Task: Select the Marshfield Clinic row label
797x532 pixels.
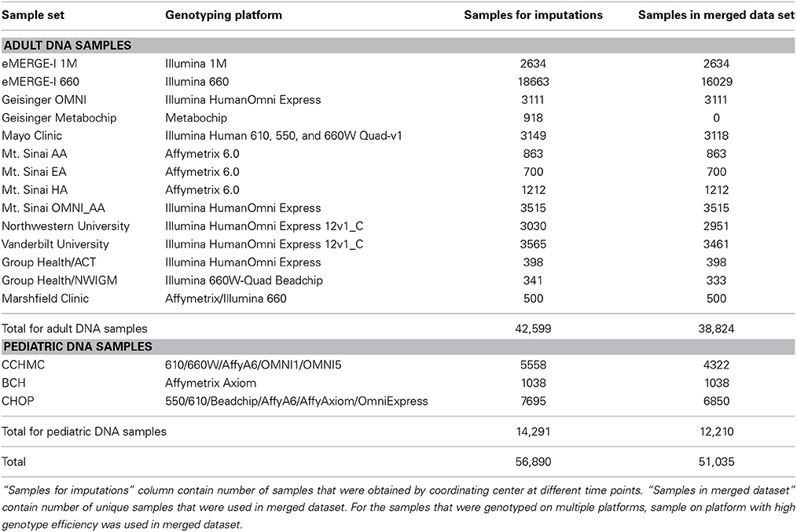Action: click(x=46, y=299)
